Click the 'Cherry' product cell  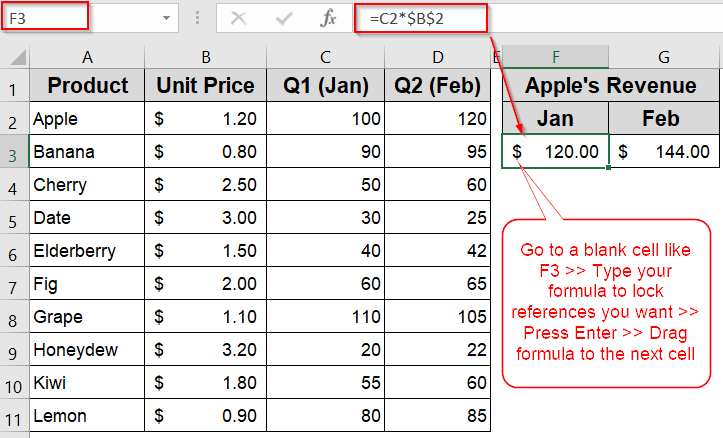87,184
